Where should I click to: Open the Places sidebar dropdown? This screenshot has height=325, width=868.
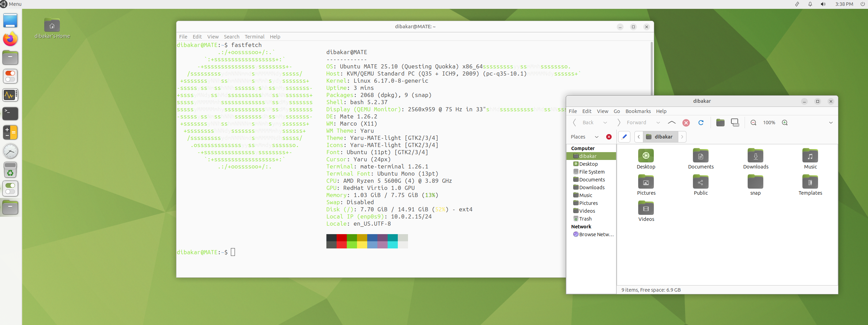click(x=597, y=137)
